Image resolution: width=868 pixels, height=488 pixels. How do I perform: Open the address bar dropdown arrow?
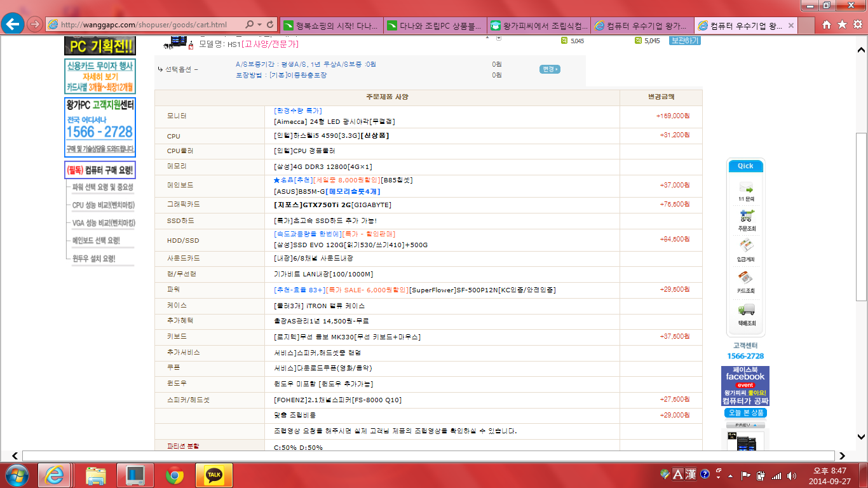coord(259,25)
